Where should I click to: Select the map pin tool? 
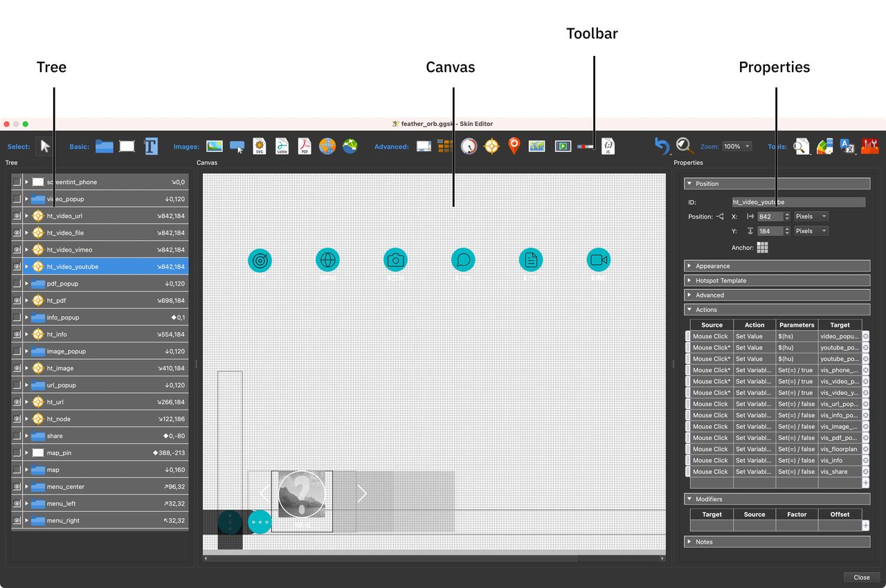(x=514, y=146)
